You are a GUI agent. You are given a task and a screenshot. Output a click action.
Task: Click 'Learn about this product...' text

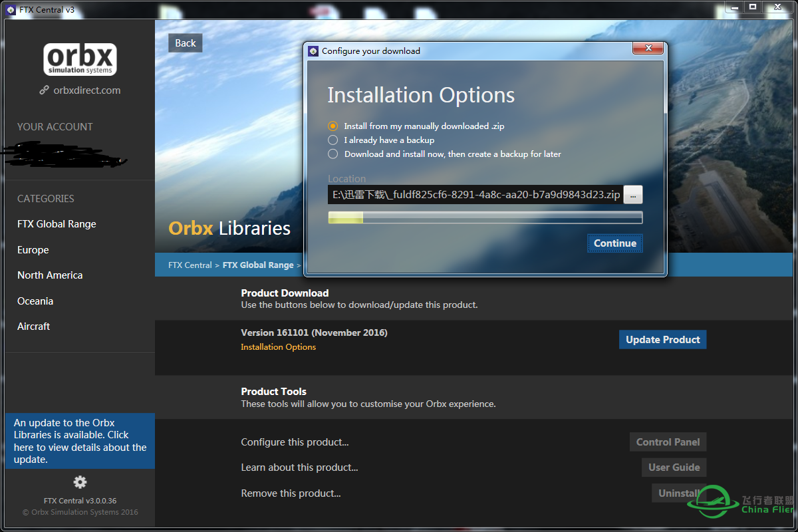point(299,467)
